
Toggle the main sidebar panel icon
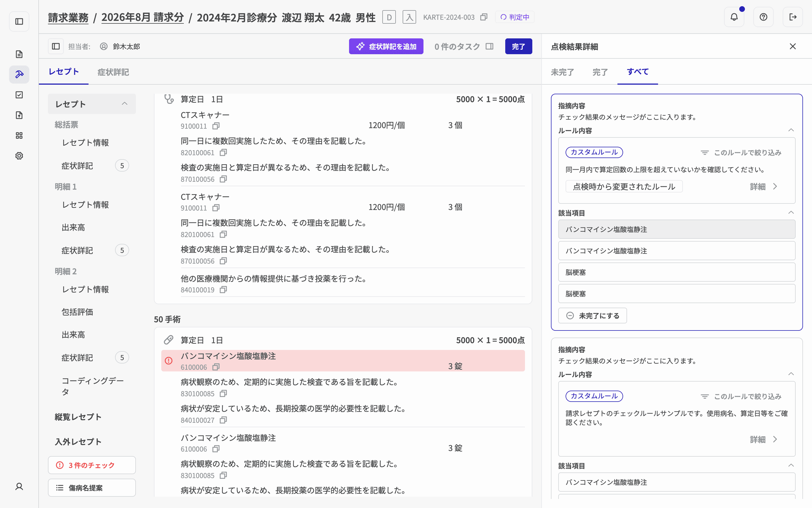point(19,21)
